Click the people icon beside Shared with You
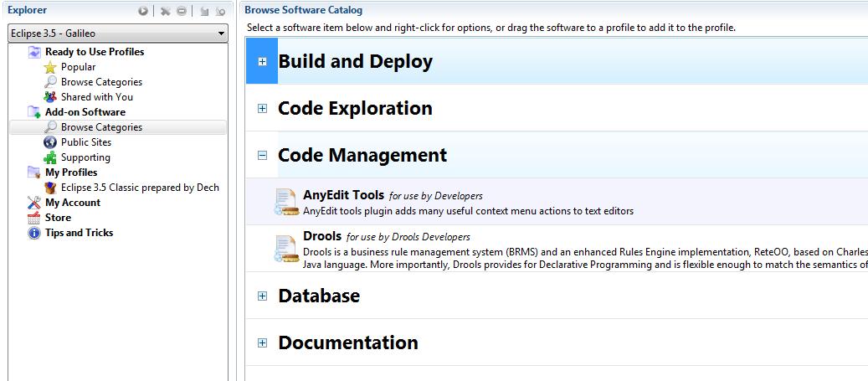This screenshot has width=868, height=381. tap(50, 97)
